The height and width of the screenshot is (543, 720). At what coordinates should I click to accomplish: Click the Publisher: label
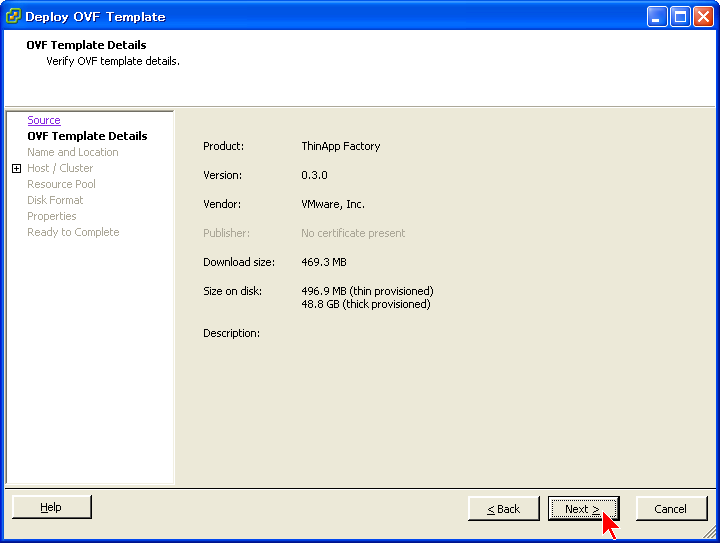pyautogui.click(x=226, y=233)
